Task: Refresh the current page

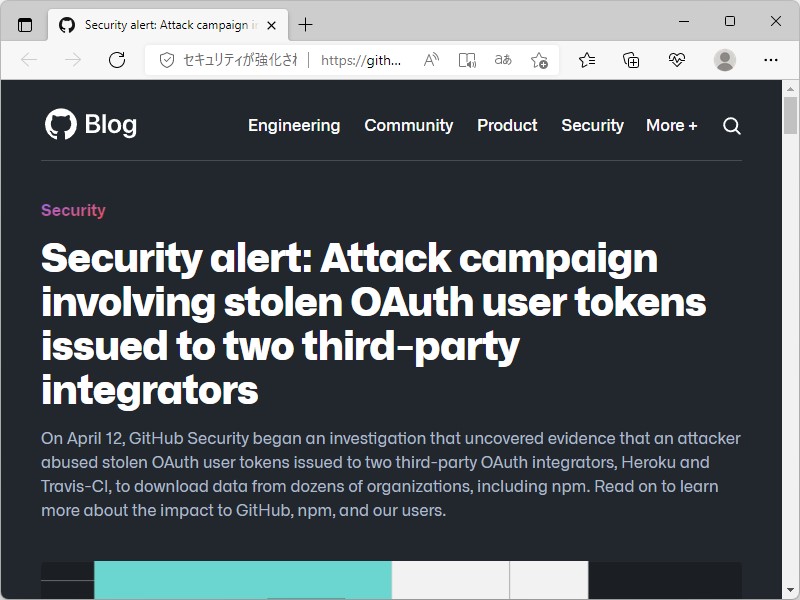Action: [x=117, y=59]
